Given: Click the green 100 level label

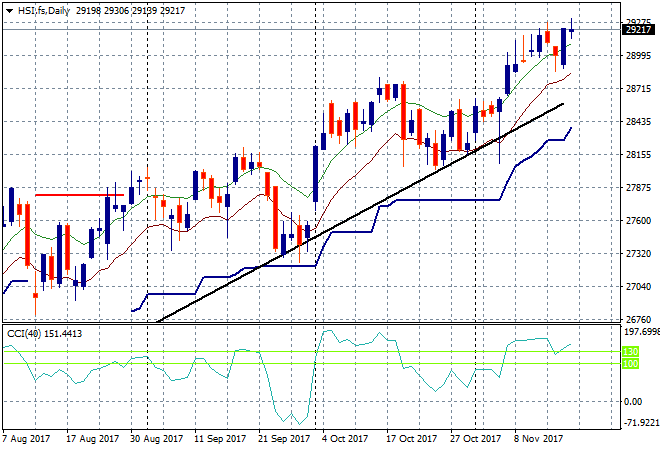Looking at the screenshot, I should coord(630,364).
